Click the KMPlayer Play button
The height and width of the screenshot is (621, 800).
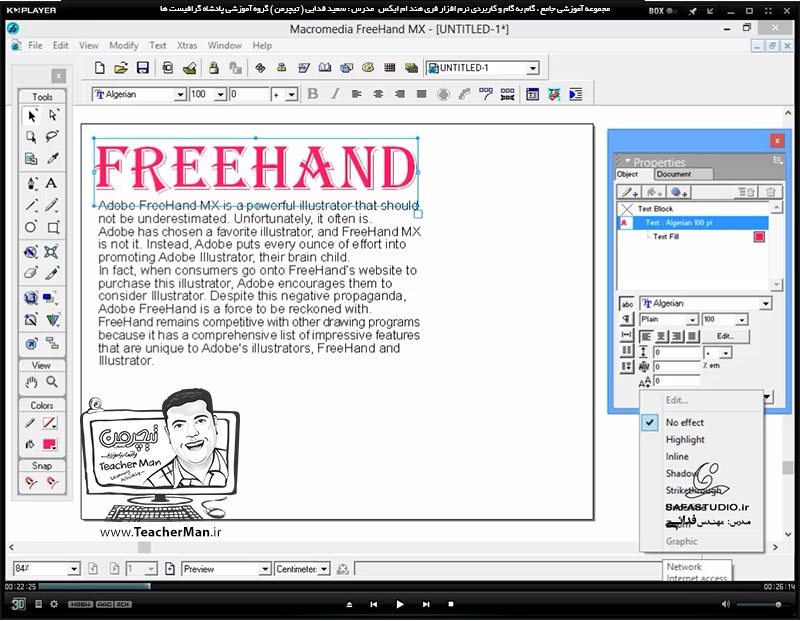399,604
